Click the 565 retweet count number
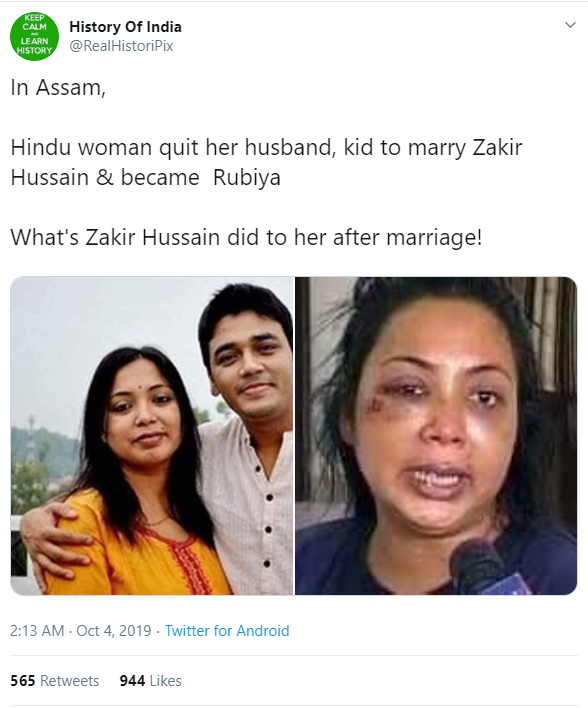 (x=23, y=680)
